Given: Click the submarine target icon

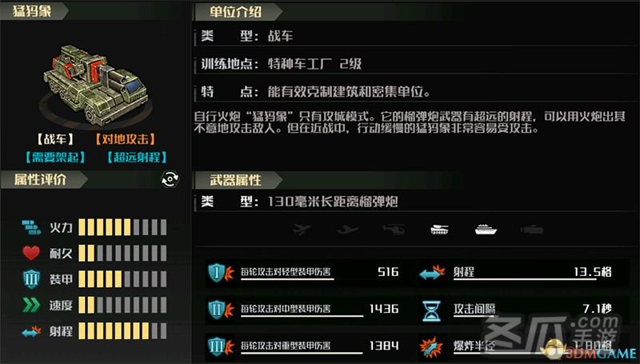Looking at the screenshot, I should click(532, 230).
